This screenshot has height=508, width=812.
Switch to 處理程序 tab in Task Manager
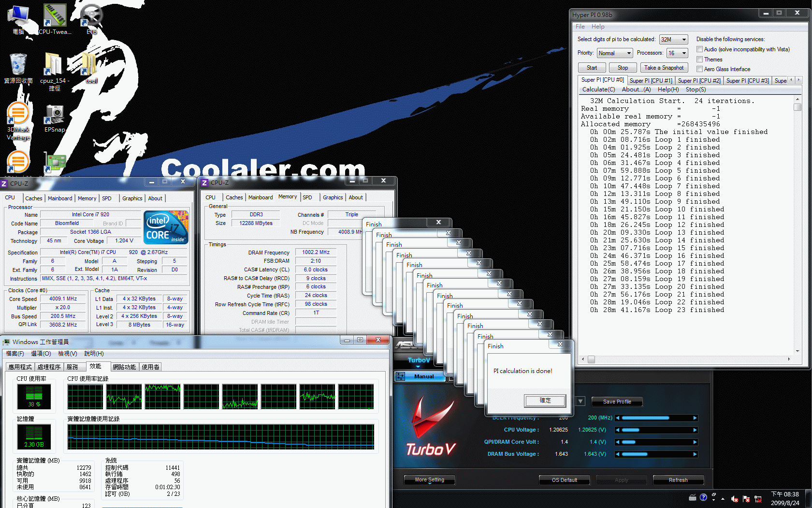[x=49, y=367]
